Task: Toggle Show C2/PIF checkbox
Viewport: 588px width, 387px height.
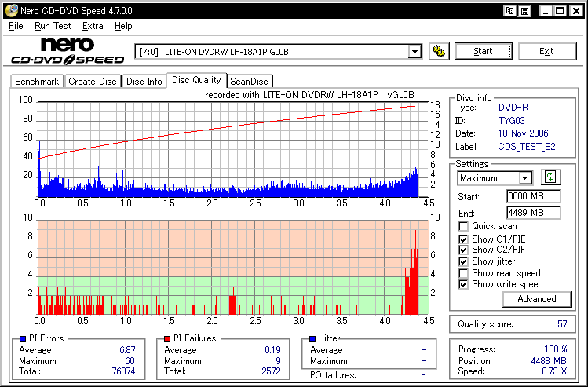Action: pos(463,250)
